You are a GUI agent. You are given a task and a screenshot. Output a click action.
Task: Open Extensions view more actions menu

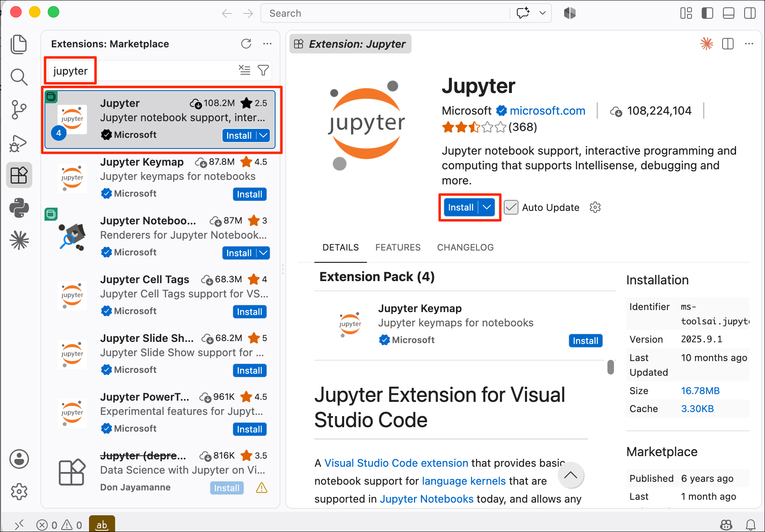[267, 44]
